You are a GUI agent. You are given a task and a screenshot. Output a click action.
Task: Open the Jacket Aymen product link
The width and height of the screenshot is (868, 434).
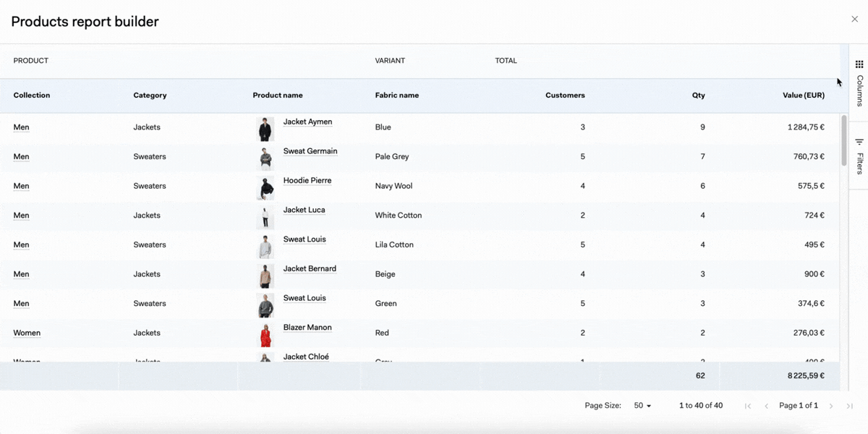[x=307, y=122]
